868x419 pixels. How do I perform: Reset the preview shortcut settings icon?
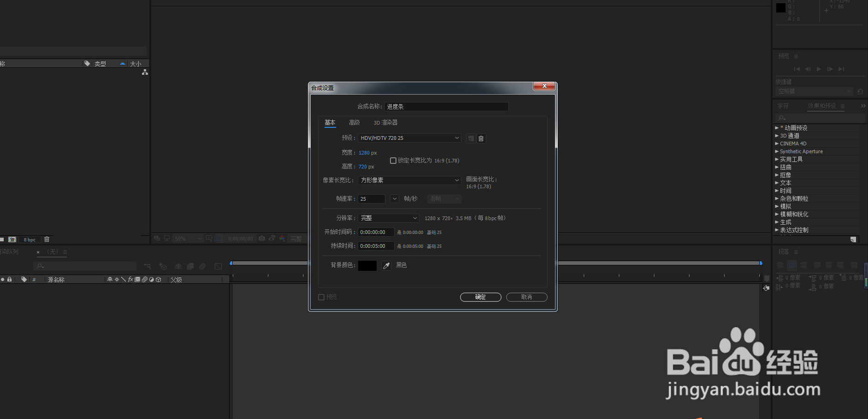(x=860, y=91)
